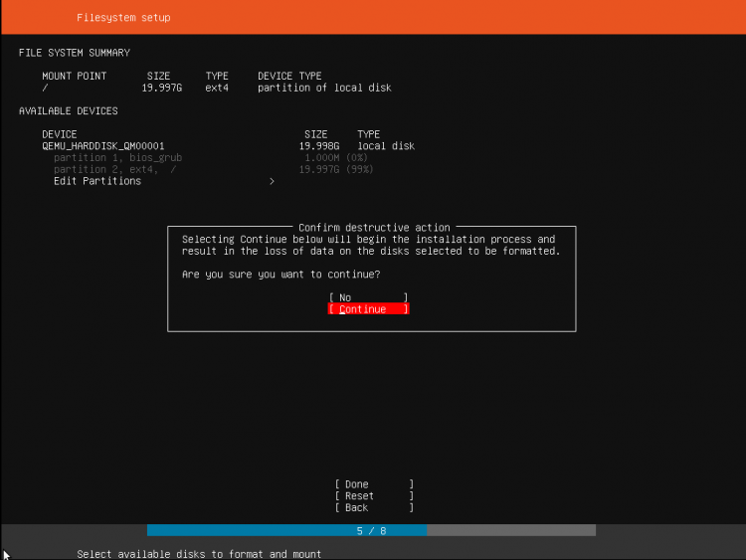Select the QEMU_HARDDISK_QM00001 device row
This screenshot has width=746, height=560.
229,146
